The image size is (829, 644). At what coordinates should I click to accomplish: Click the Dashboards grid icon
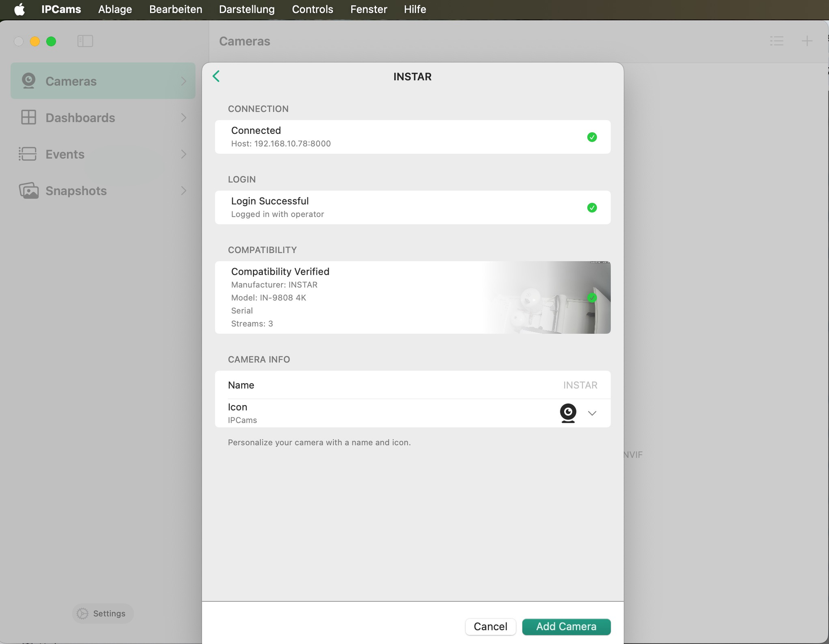pyautogui.click(x=29, y=117)
